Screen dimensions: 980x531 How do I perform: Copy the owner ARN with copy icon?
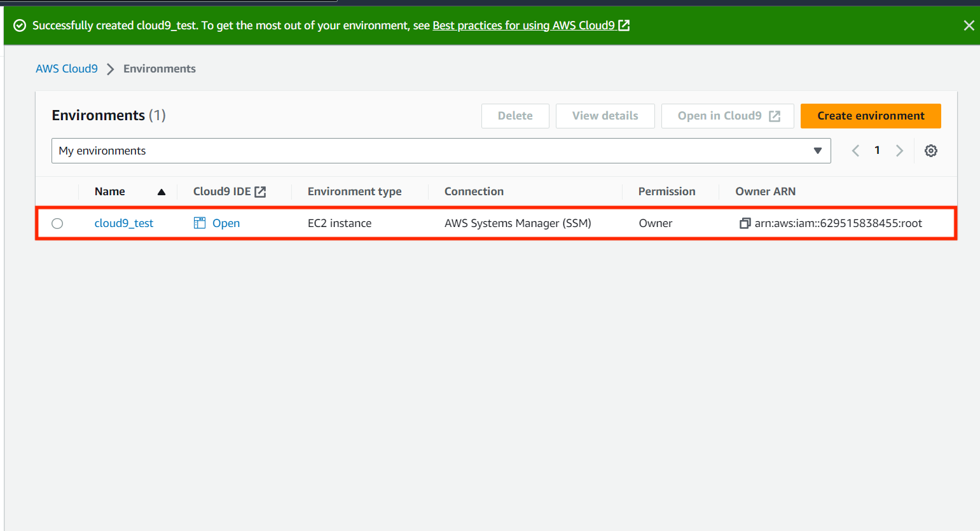pyautogui.click(x=745, y=223)
